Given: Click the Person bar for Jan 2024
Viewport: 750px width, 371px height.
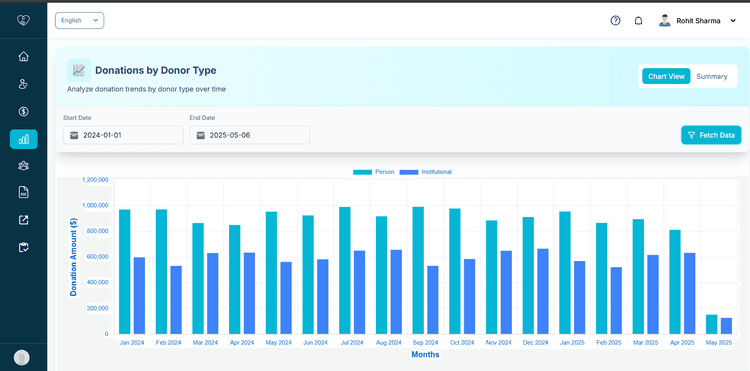Looking at the screenshot, I should pyautogui.click(x=124, y=272).
